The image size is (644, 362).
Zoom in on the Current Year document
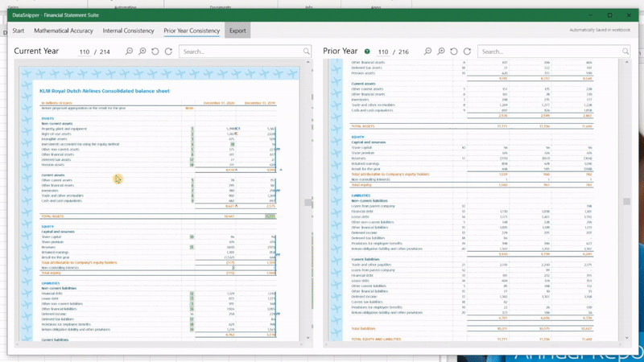(x=142, y=51)
